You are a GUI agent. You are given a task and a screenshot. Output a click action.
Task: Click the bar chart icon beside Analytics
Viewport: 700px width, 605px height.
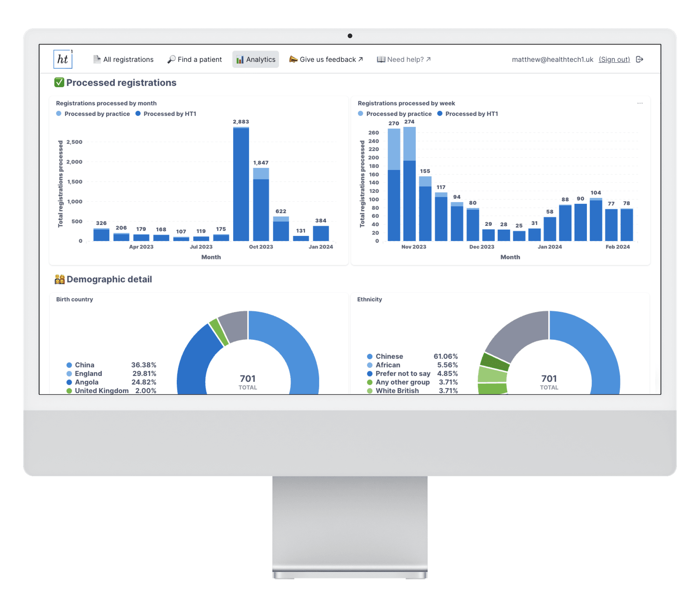point(240,59)
